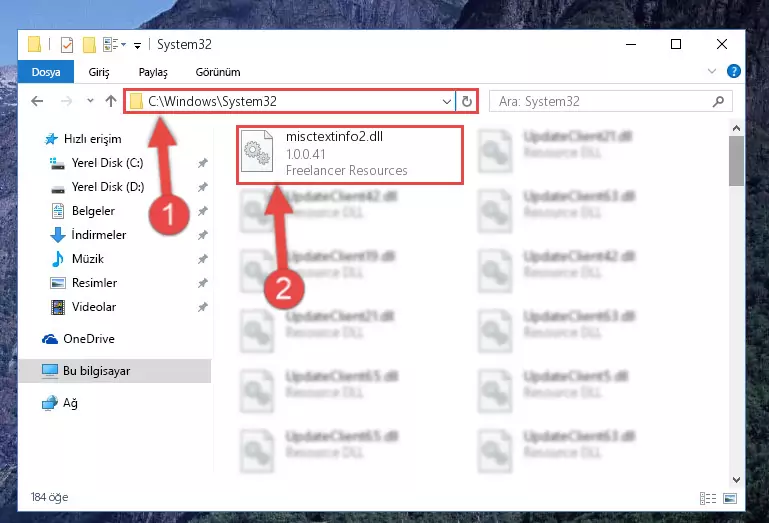Refresh the System32 folder view

[x=466, y=102]
